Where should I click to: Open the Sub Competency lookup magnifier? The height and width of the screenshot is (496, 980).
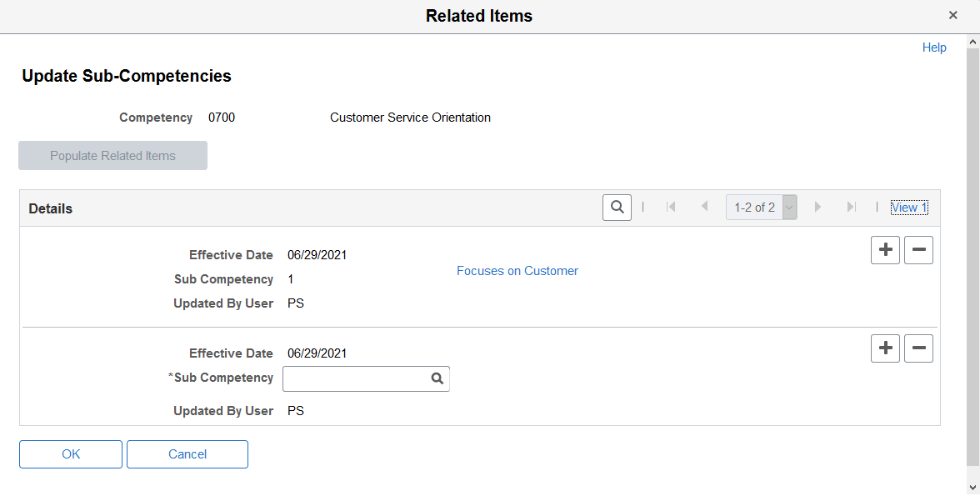coord(437,378)
